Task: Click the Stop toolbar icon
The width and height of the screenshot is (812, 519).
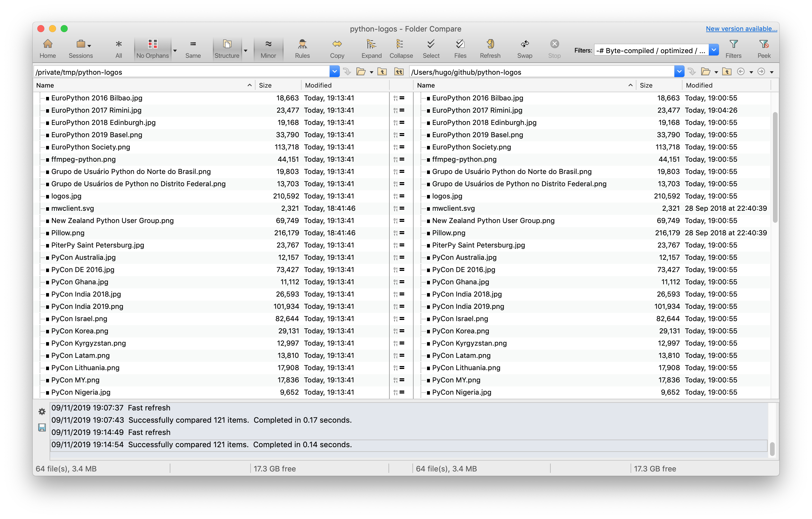Action: tap(554, 44)
